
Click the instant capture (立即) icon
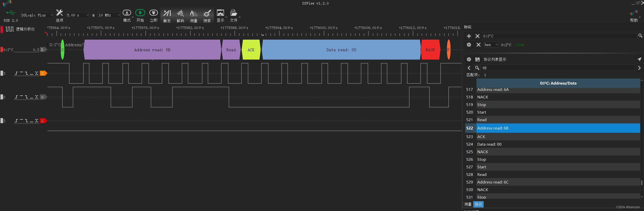pyautogui.click(x=153, y=13)
